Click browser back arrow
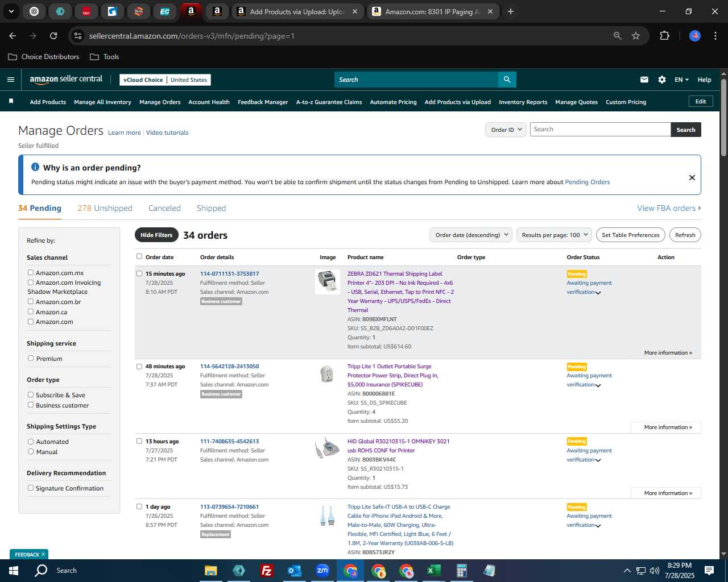This screenshot has width=728, height=582. [x=13, y=36]
